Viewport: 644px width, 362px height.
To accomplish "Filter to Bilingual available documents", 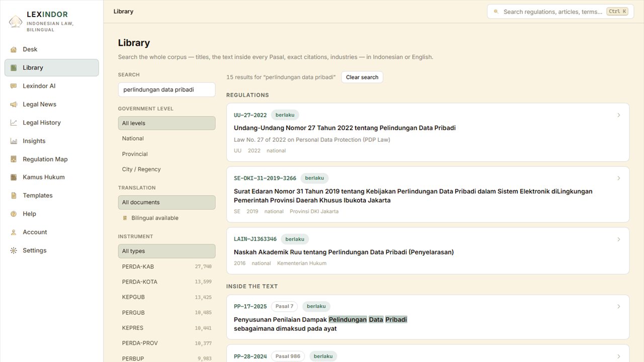I will click(167, 218).
